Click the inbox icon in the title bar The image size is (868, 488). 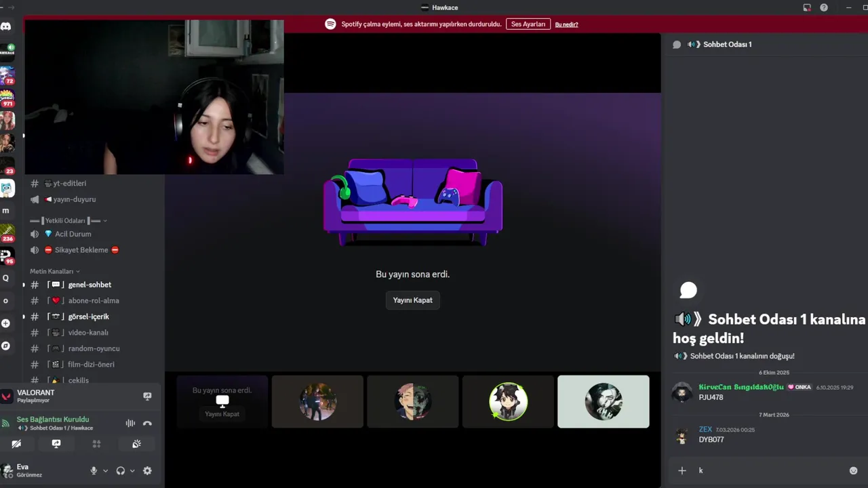pos(807,7)
